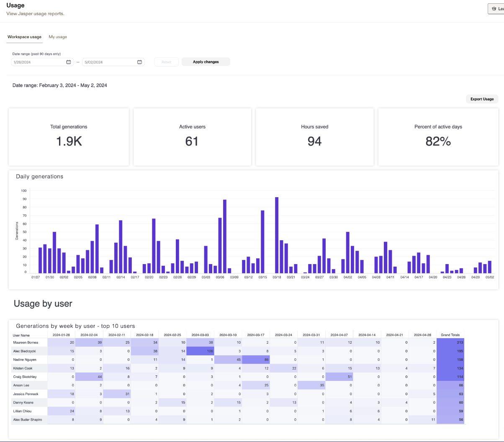Click Kristen Cook's grand total 134

click(x=450, y=368)
